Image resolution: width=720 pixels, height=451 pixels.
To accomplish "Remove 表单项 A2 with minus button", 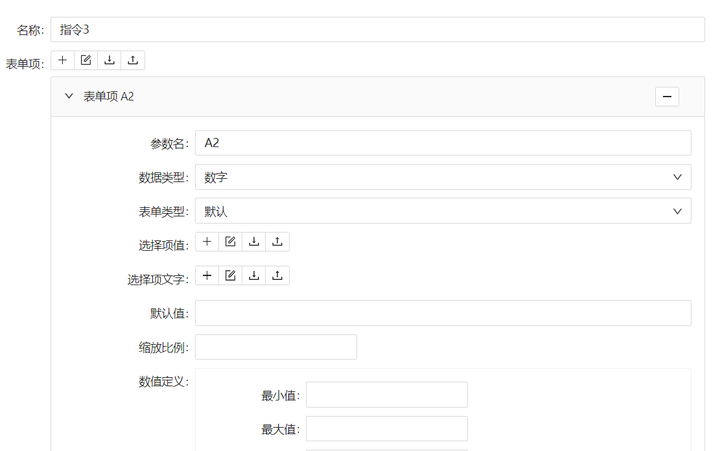I will [667, 96].
